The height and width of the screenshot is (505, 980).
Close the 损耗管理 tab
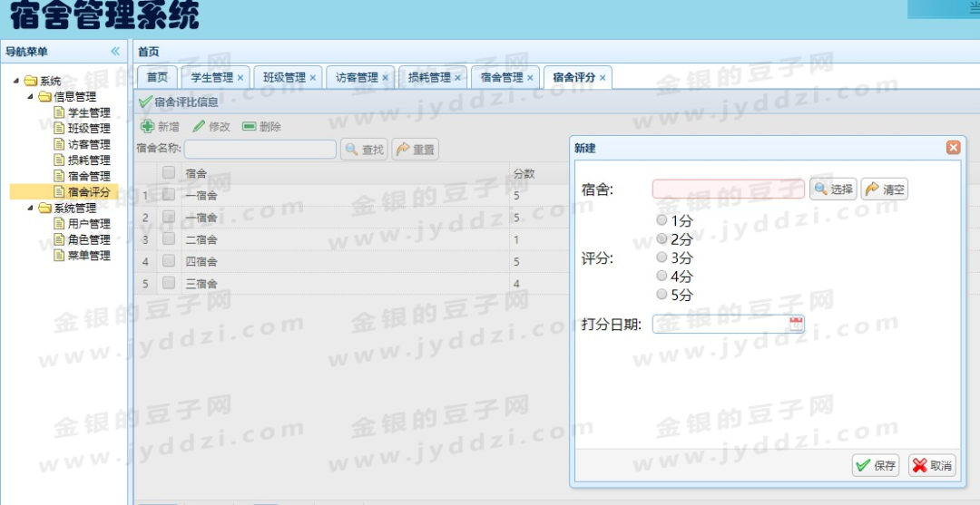(x=458, y=78)
